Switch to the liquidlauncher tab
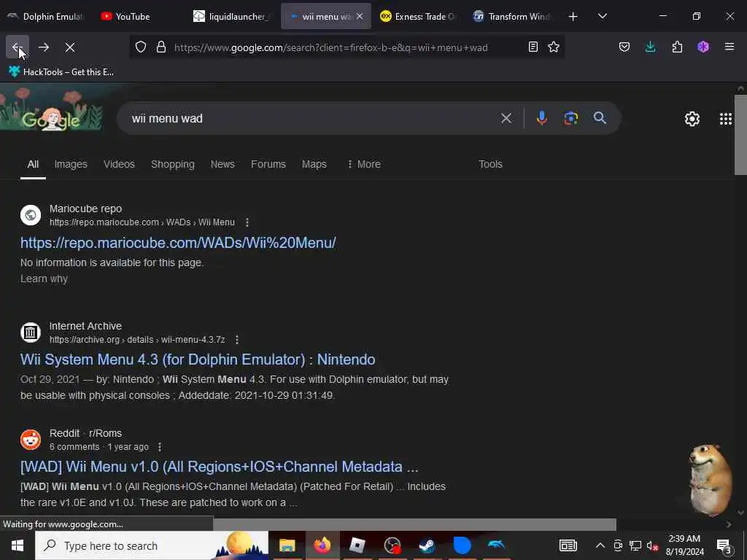This screenshot has width=747, height=560. (x=233, y=17)
